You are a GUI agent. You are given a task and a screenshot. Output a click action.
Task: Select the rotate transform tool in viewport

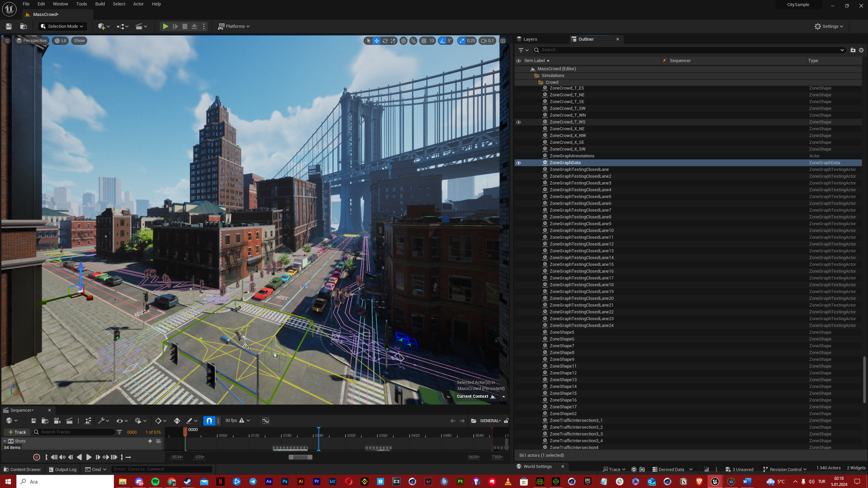pos(385,41)
